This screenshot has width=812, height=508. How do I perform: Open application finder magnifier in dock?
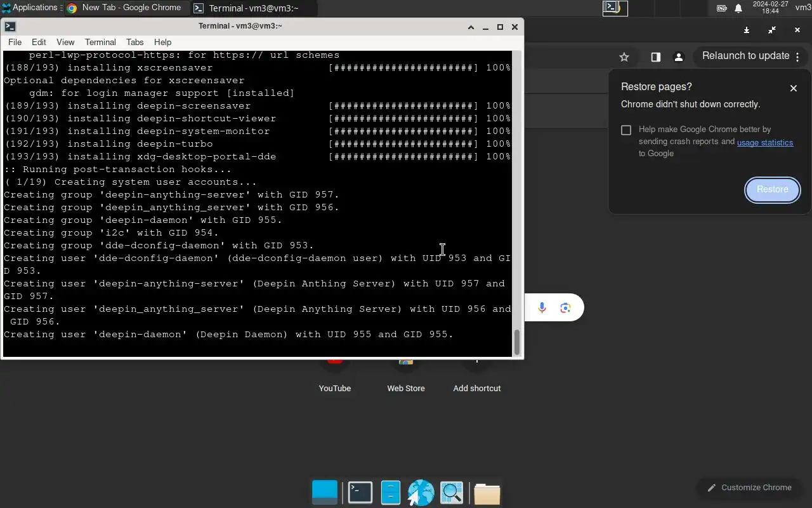[x=452, y=493]
